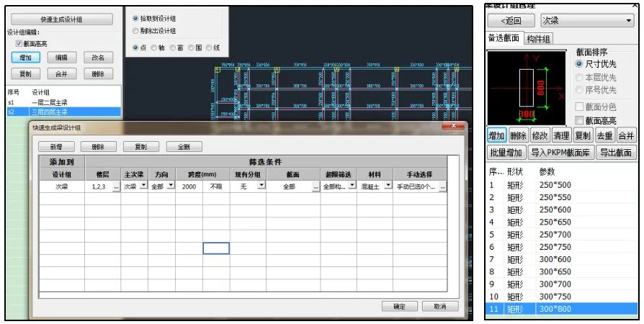Screen dimensions: 644x324
Task: Expand 超限筛选 dropdown showing 全部构
Action: [352, 186]
